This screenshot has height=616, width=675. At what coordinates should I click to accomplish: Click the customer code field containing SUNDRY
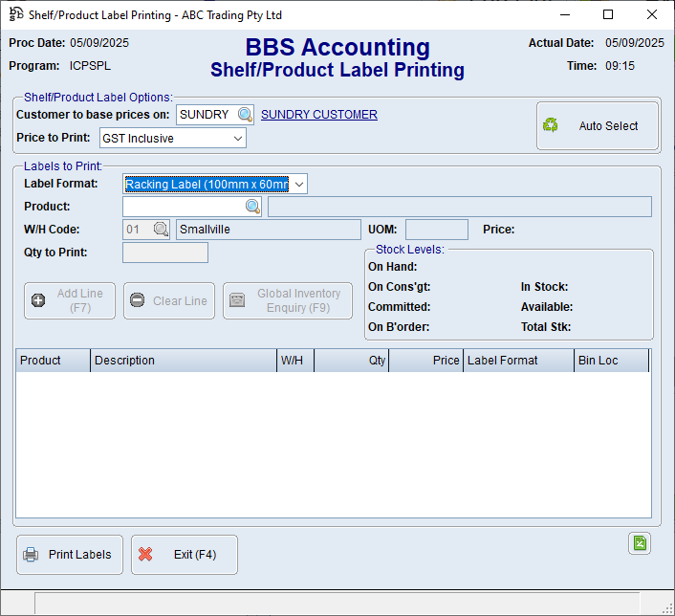206,115
